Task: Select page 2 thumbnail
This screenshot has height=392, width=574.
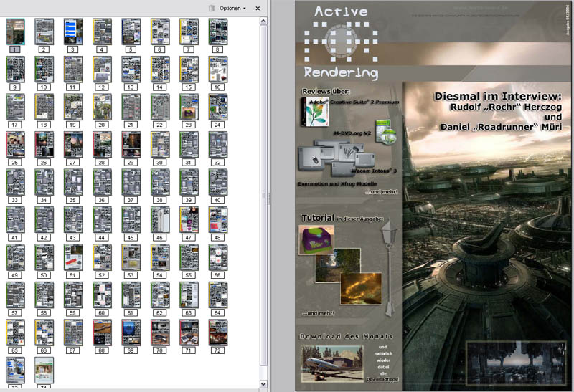Action: [x=44, y=32]
